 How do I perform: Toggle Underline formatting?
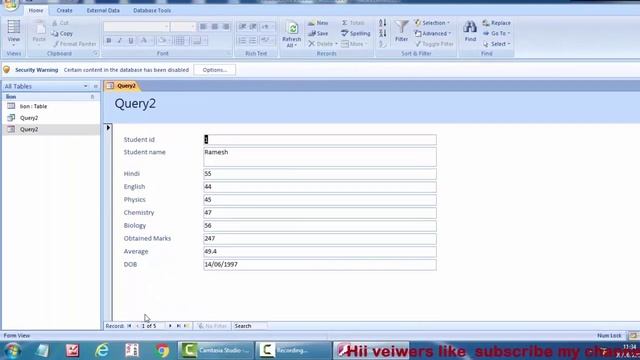click(131, 40)
